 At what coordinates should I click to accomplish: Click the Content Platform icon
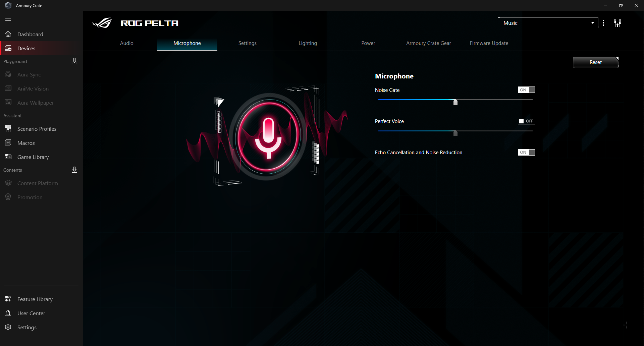tap(8, 183)
